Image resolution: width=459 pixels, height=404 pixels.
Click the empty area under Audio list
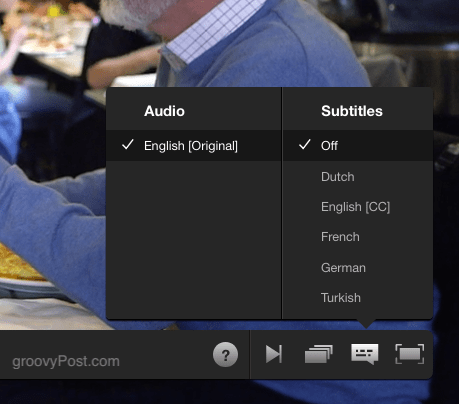point(194,240)
